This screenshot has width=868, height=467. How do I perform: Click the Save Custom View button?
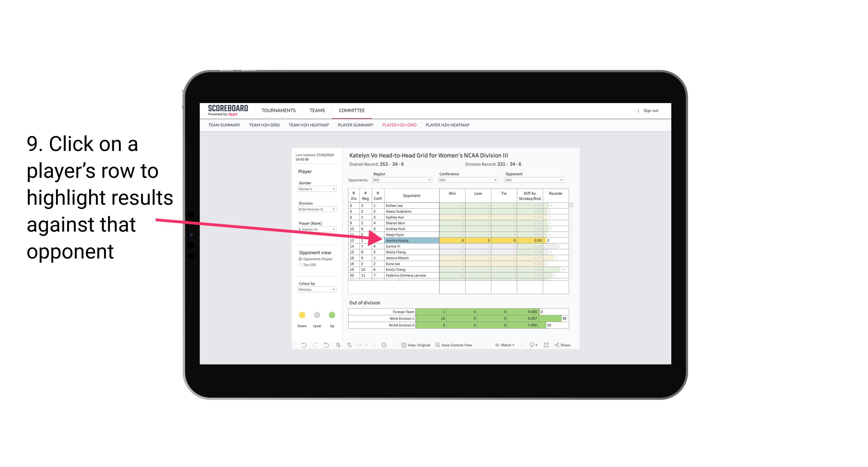[x=460, y=346]
